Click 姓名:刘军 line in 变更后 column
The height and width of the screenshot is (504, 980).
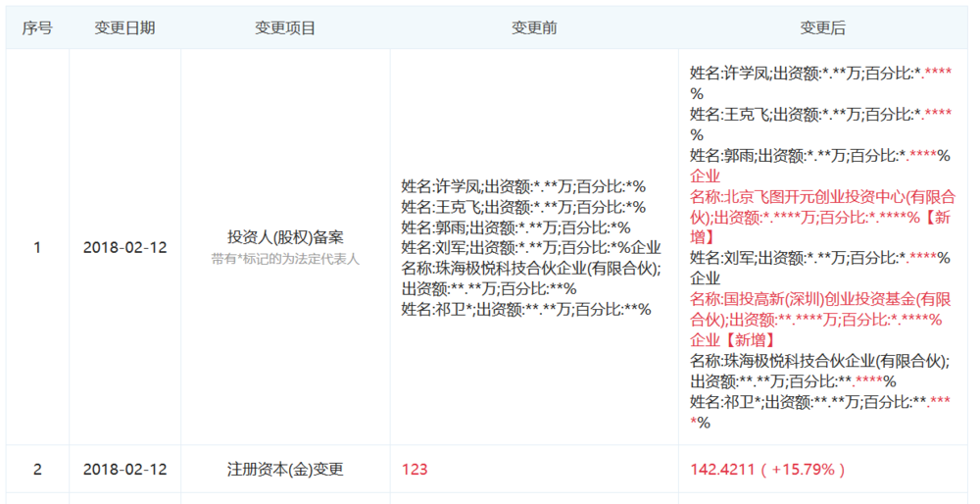coord(820,258)
